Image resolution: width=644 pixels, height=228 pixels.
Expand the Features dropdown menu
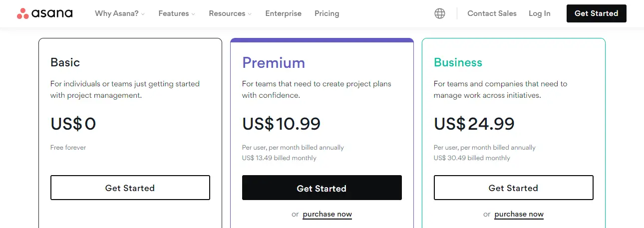pos(177,13)
